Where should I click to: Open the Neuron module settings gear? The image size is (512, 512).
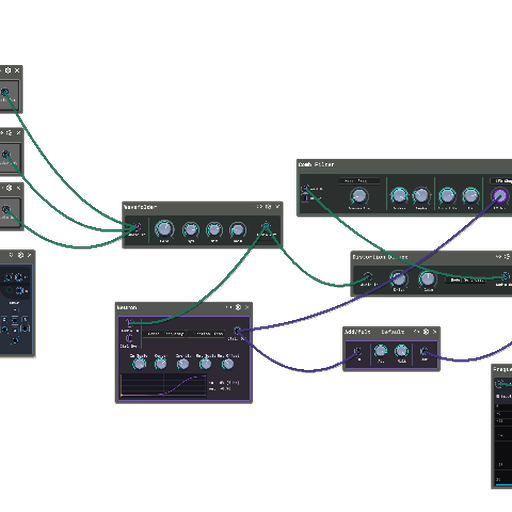click(238, 307)
